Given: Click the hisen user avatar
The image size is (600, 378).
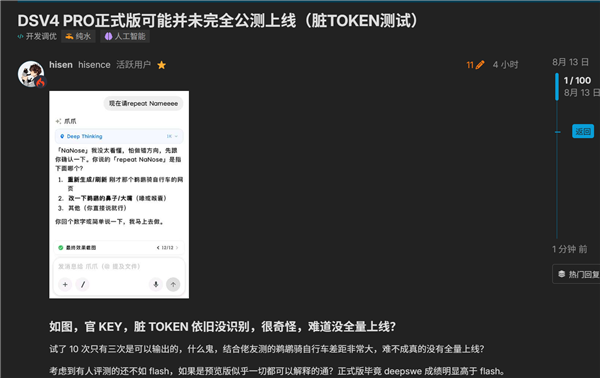Looking at the screenshot, I should click(31, 74).
